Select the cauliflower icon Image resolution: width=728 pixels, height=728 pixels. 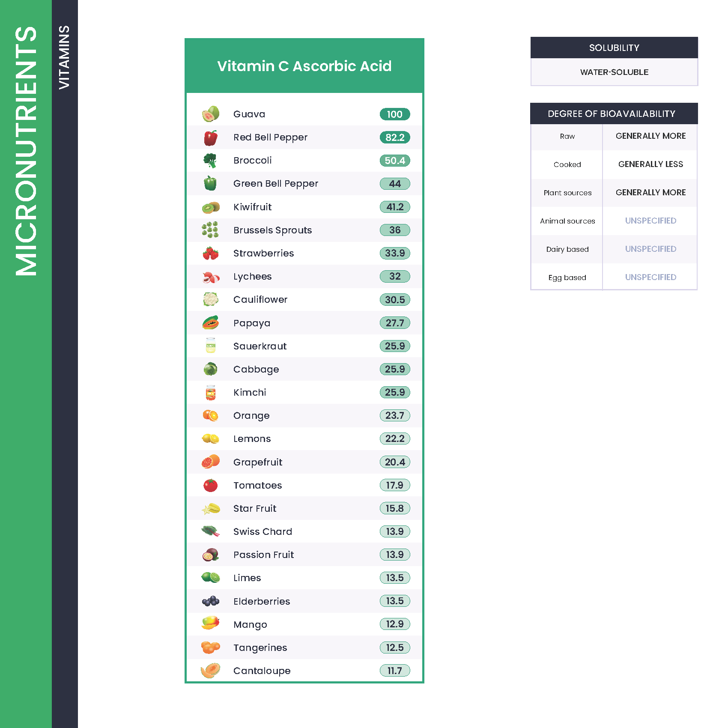pos(211,299)
